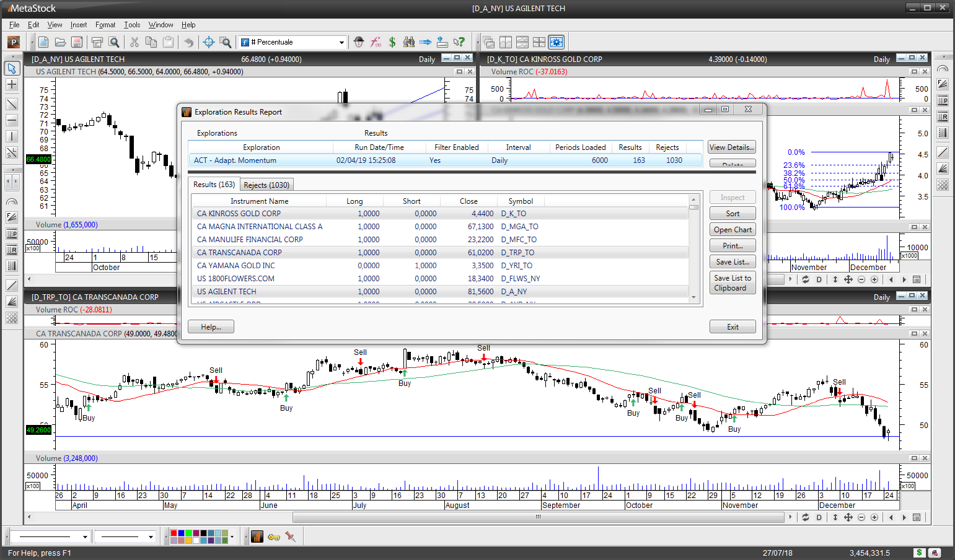Click the blue arrow toolbar icon
The height and width of the screenshot is (560, 955).
pos(426,42)
